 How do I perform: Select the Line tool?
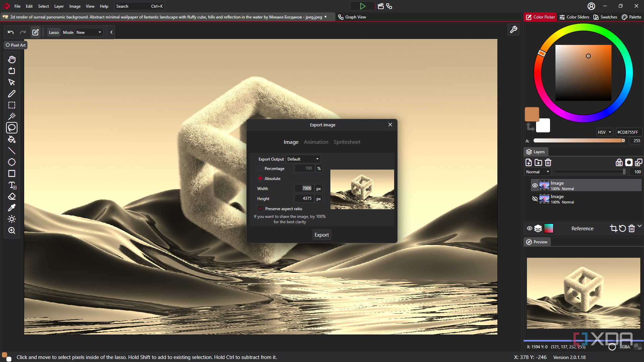point(12,150)
